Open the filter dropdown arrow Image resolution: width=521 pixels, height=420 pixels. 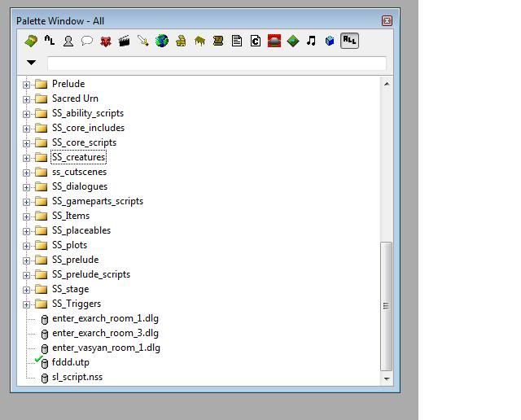point(31,63)
